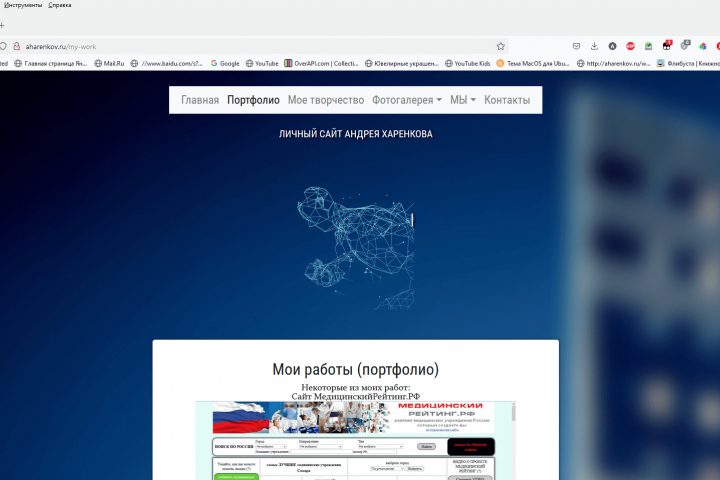Click the green extension icon
Screen dimensions: 720x480
(648, 46)
